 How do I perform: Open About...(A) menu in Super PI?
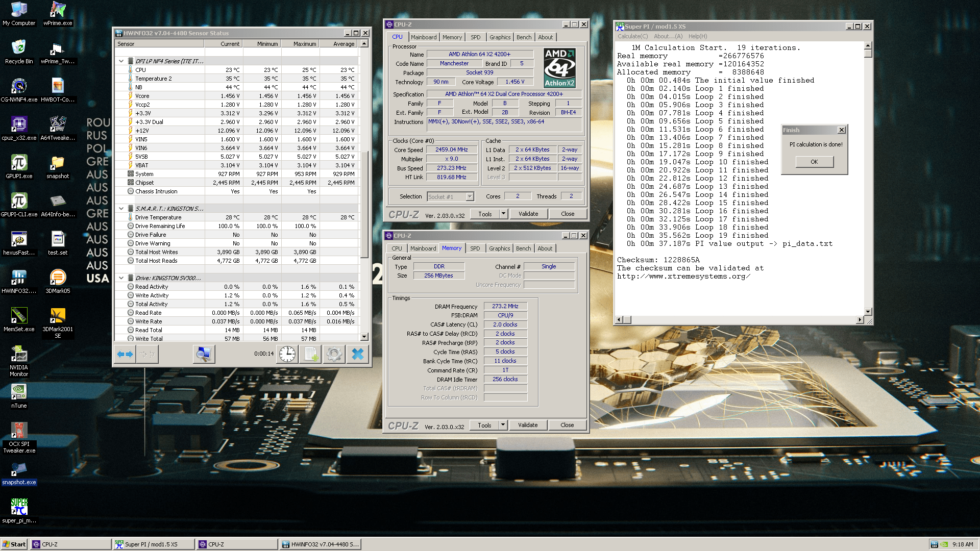pyautogui.click(x=668, y=36)
